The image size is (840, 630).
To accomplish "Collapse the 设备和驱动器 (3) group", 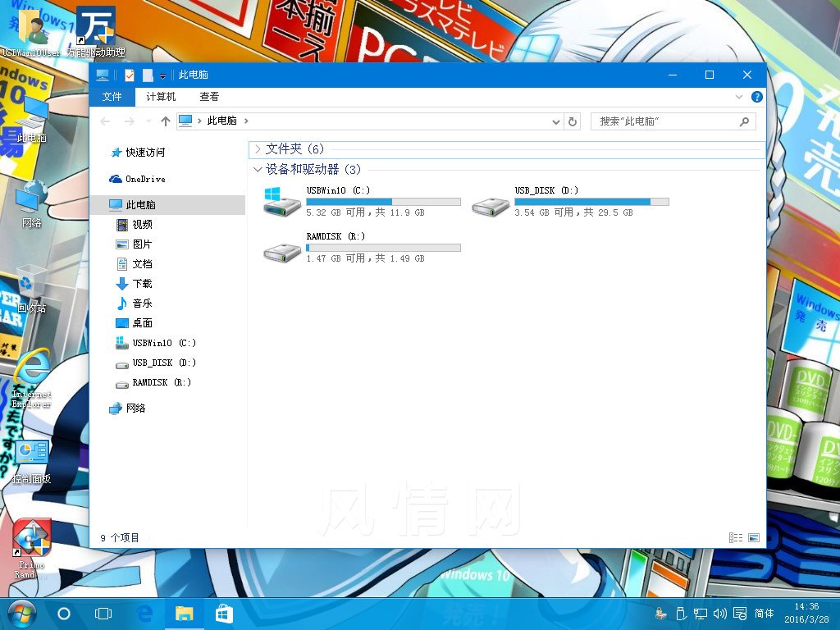I will (258, 170).
